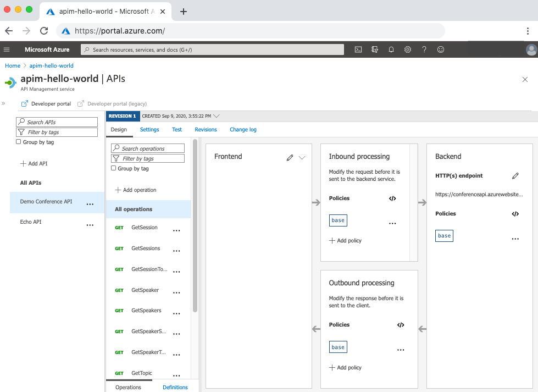Close the APIs blade with X
The image size is (538, 392).
click(525, 80)
